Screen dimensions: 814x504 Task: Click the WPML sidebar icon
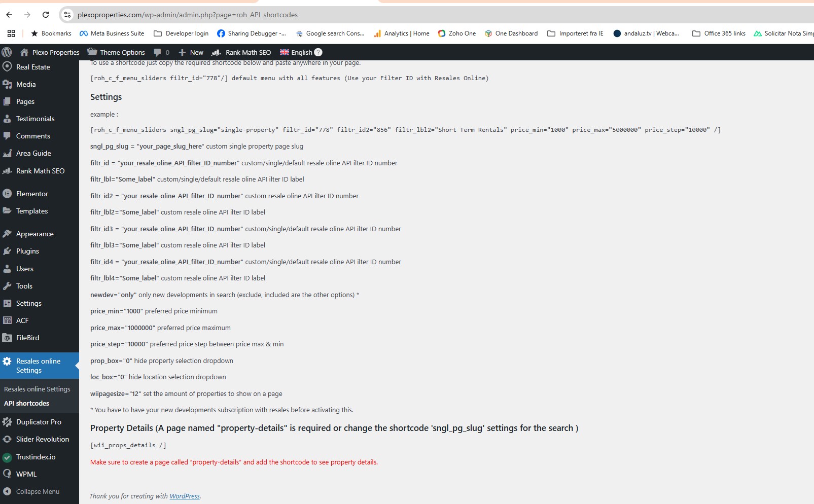7,474
